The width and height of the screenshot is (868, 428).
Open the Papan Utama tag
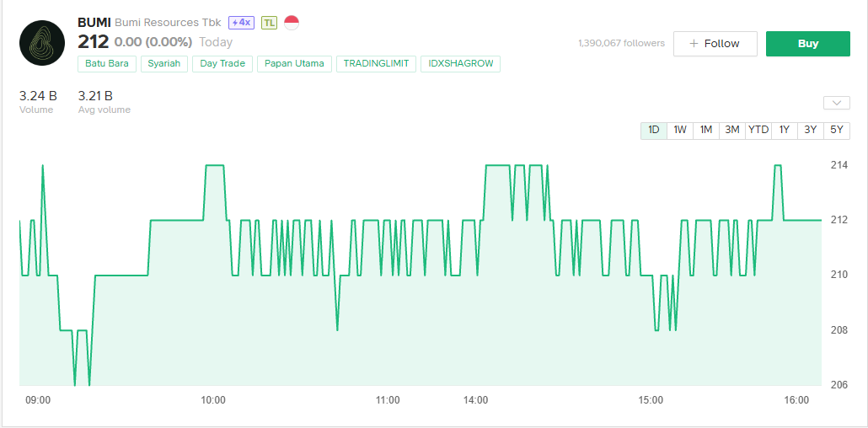coord(294,64)
